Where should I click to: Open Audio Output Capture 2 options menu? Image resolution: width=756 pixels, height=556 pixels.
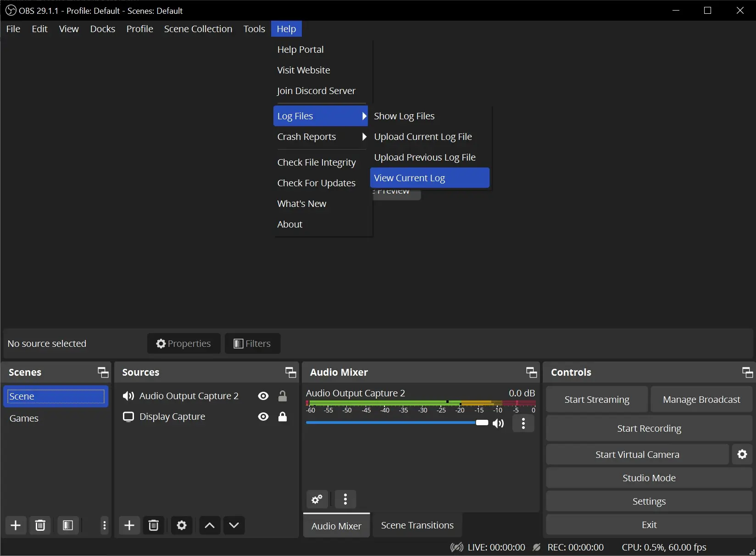pyautogui.click(x=523, y=423)
